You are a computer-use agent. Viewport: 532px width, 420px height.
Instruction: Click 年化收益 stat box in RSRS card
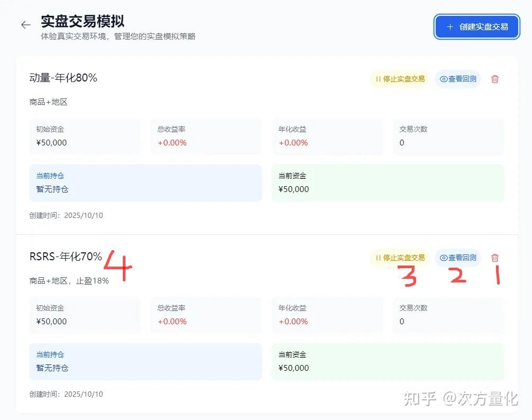pyautogui.click(x=327, y=315)
